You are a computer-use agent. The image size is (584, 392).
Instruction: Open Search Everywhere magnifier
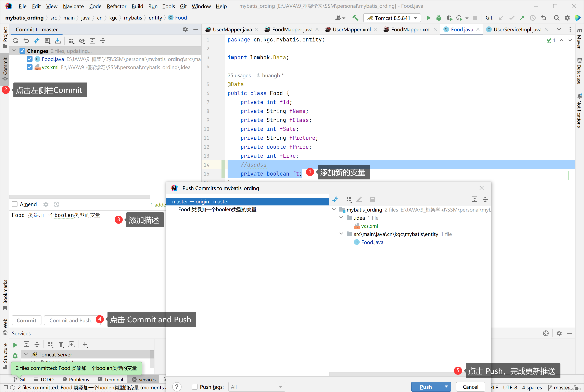[x=557, y=18]
